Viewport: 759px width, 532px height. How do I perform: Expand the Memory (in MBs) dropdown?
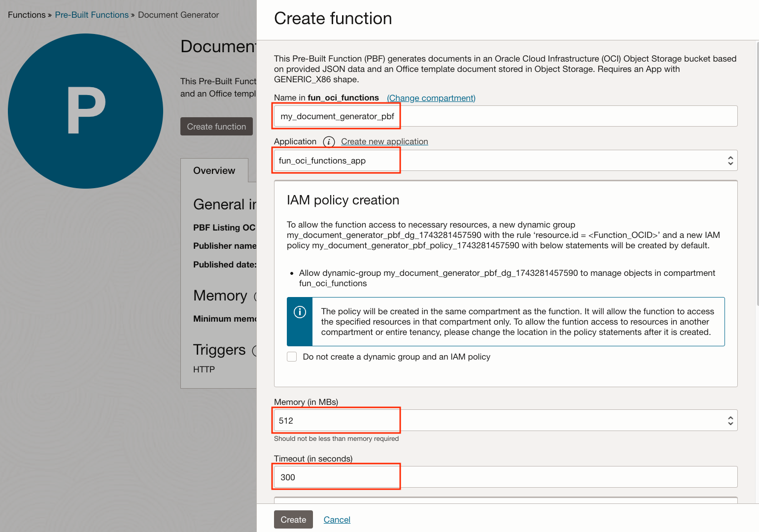[x=505, y=421]
